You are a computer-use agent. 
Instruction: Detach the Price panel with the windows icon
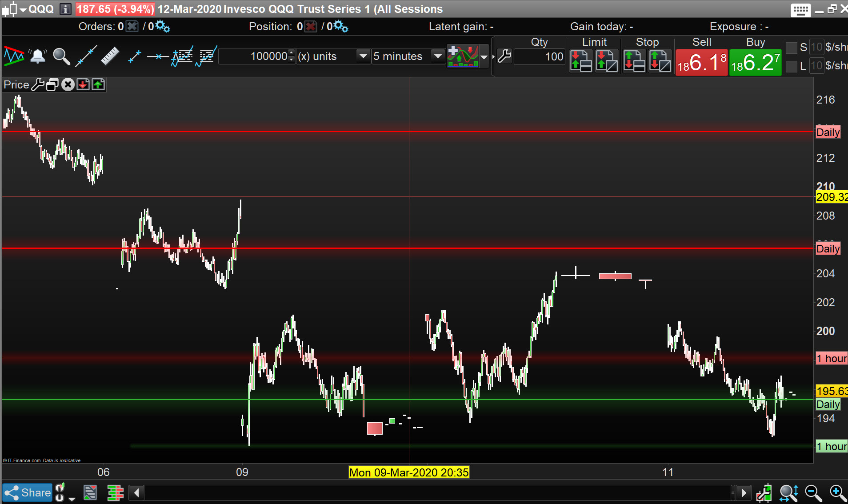point(52,84)
